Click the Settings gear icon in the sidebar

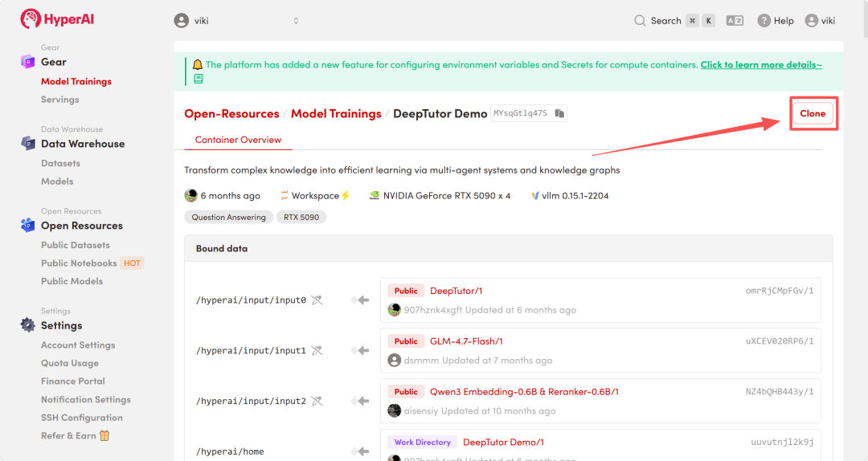point(27,324)
